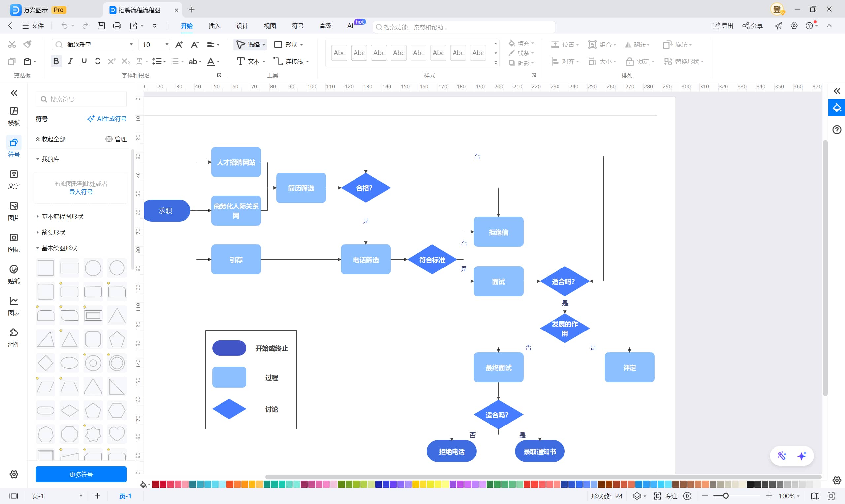
Task: Click the sparkle AI assistant floating button
Action: [802, 456]
